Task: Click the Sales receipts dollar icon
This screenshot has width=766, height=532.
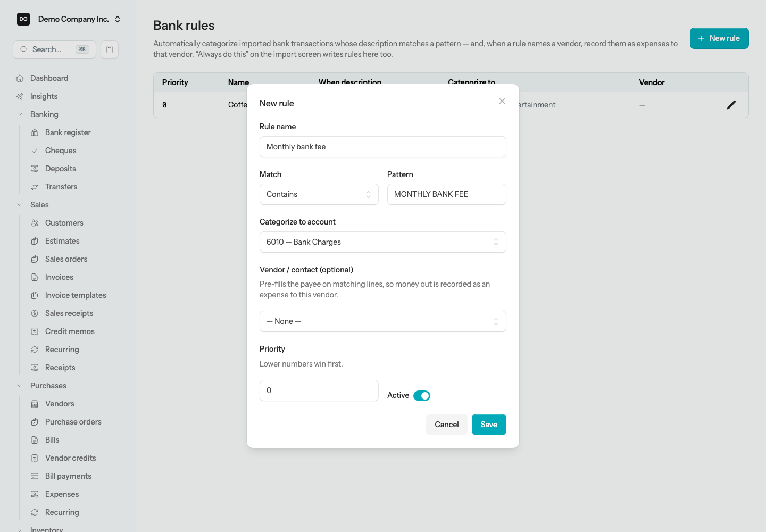Action: tap(35, 313)
